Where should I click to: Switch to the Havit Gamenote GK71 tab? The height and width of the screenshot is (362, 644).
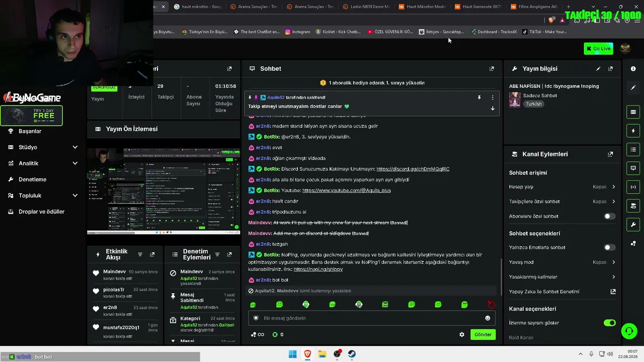pos(478,7)
